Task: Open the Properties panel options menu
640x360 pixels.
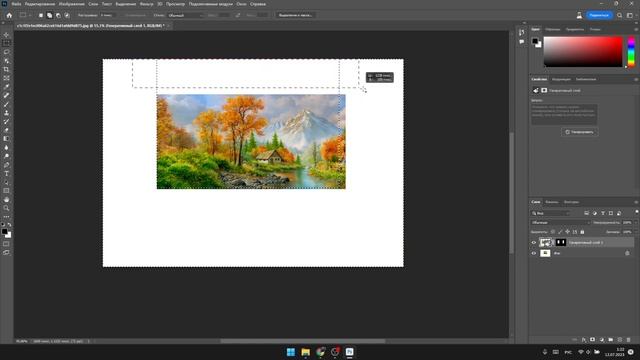Action: [636, 79]
